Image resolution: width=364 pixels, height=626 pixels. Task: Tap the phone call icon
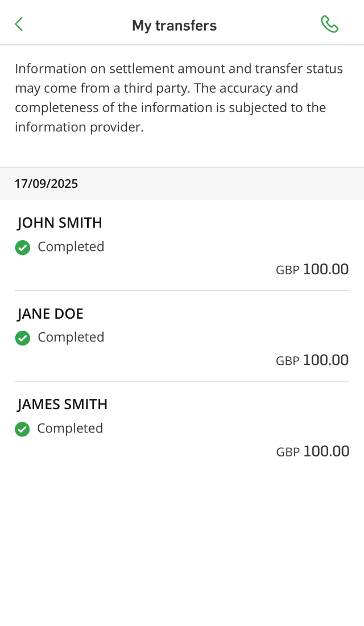[329, 24]
